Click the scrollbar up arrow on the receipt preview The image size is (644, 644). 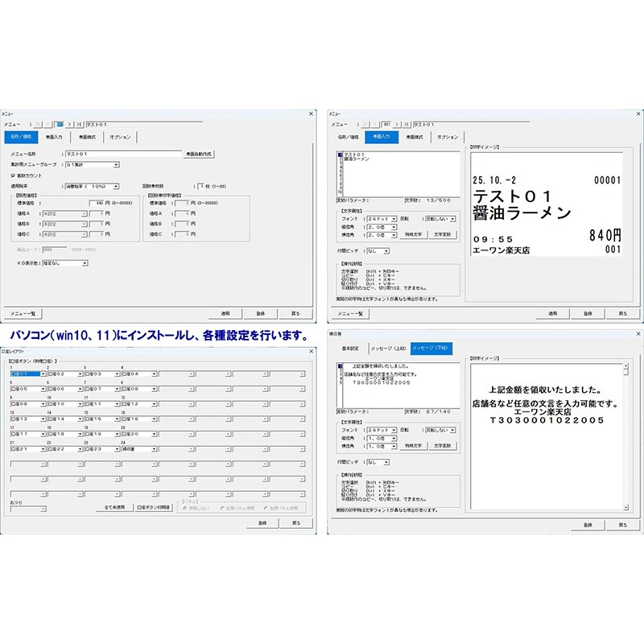click(x=627, y=367)
